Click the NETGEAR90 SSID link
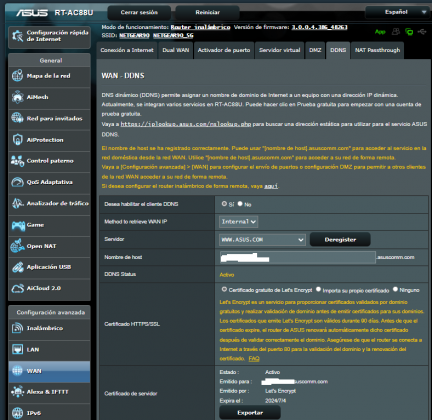Viewport: 432px width, 420px height. [134, 35]
